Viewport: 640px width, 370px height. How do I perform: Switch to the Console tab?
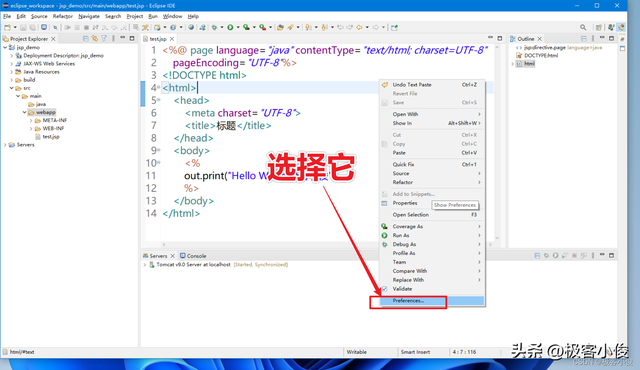[193, 256]
